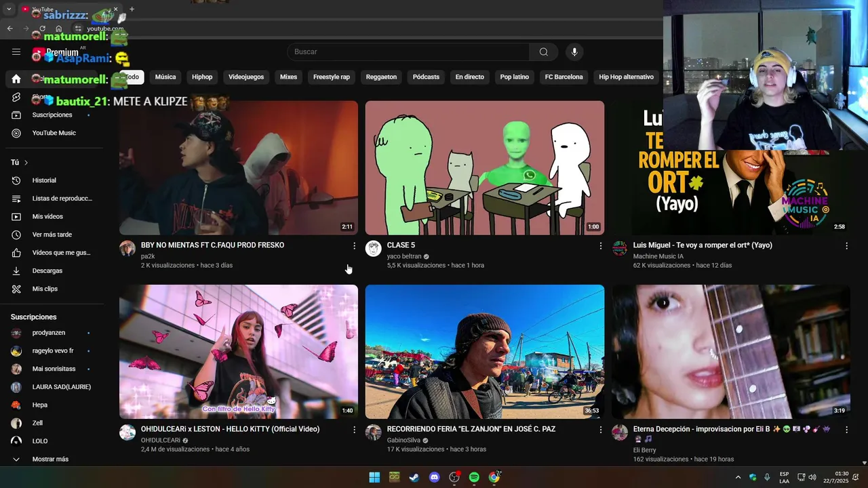This screenshot has height=488, width=868.
Task: Select the Pódcasts filter chip
Action: (x=426, y=77)
